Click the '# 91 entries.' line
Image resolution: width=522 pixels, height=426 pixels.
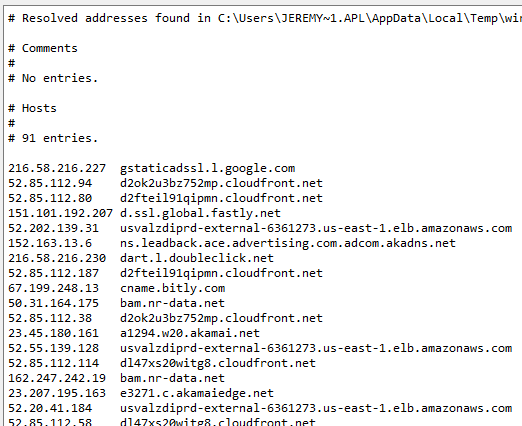53,138
